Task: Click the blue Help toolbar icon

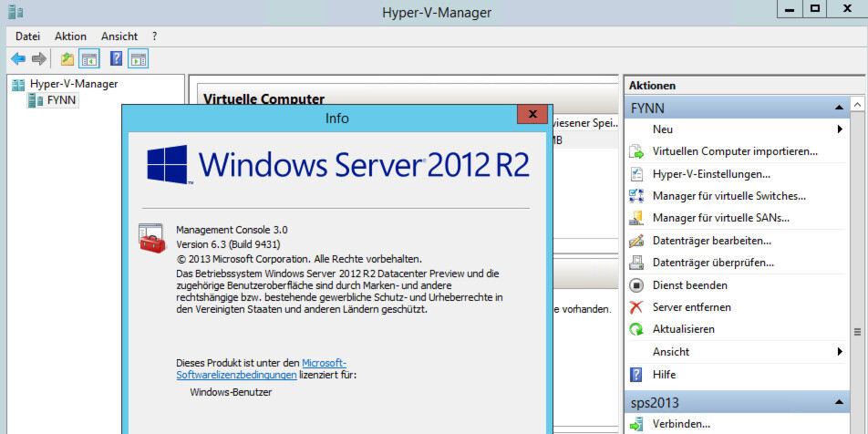Action: tap(117, 58)
